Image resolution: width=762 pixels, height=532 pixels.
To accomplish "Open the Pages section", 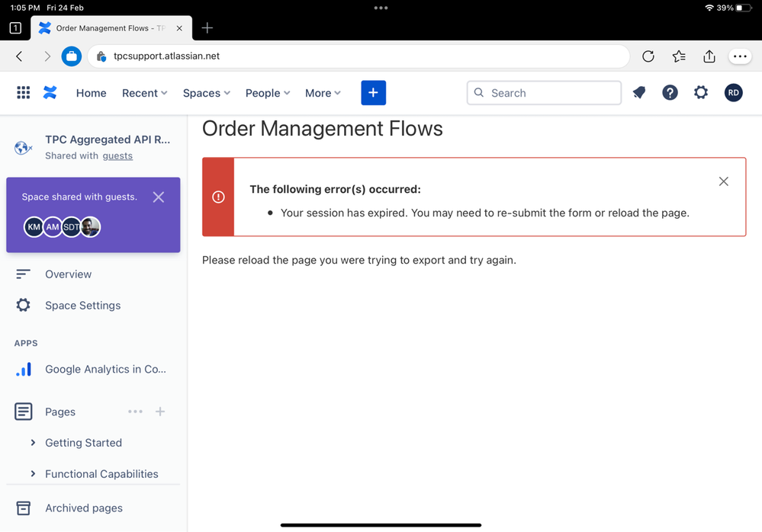I will point(60,412).
